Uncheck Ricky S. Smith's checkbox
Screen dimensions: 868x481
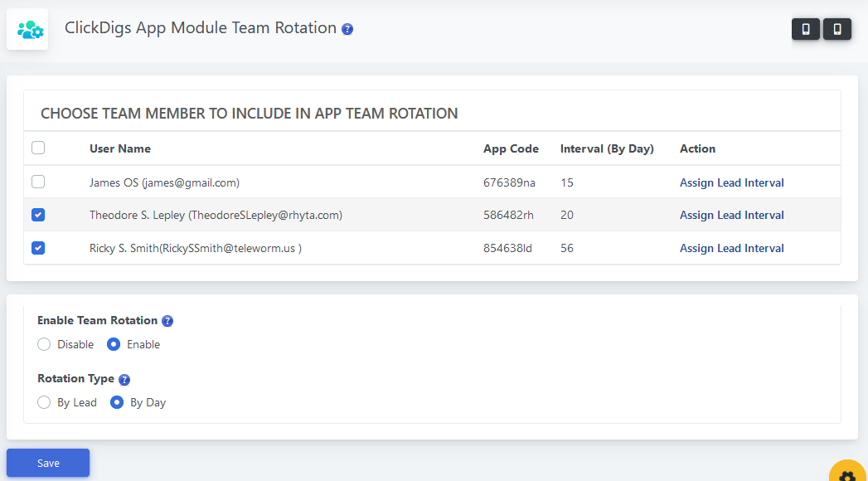click(38, 248)
